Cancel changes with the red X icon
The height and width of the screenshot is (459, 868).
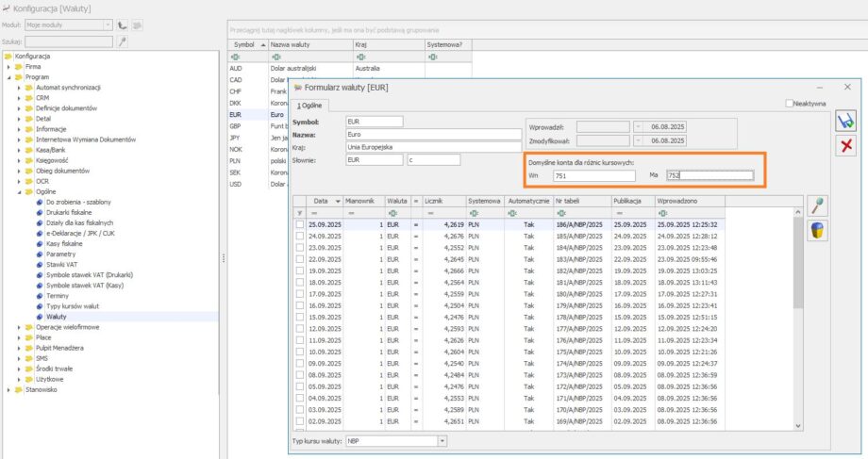point(845,146)
